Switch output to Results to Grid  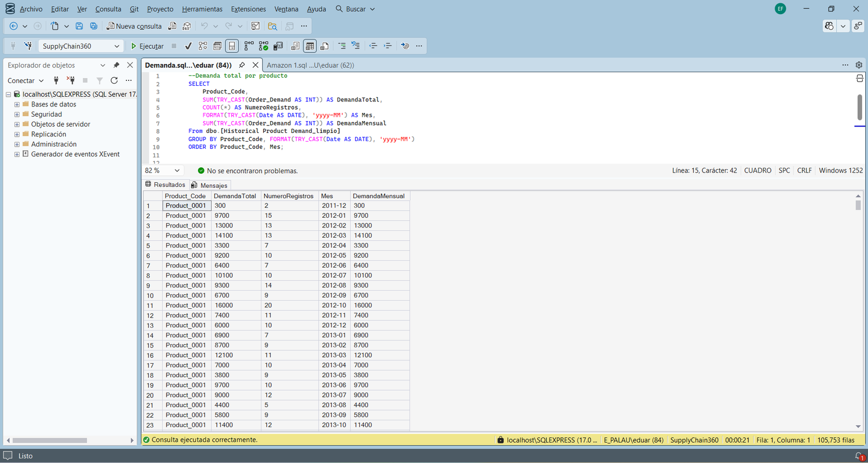[310, 46]
